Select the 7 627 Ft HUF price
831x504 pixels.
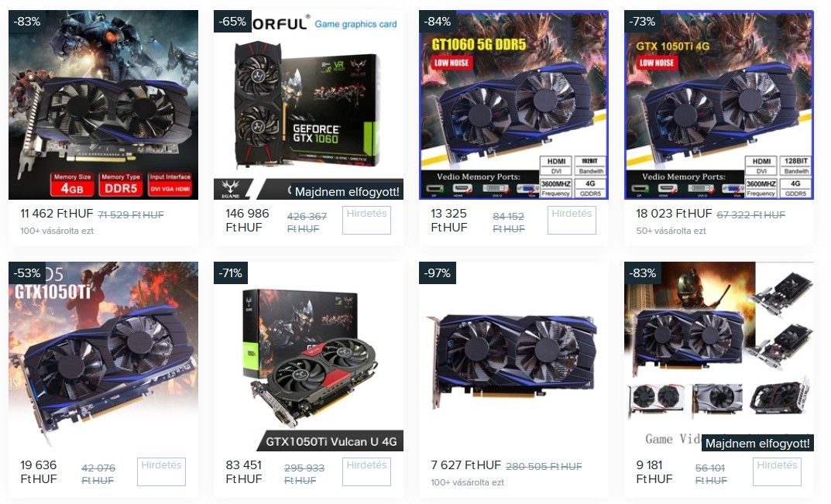(466, 465)
